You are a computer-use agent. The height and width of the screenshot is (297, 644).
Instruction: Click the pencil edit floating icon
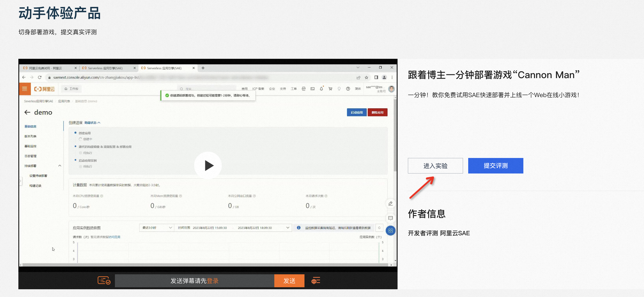tap(391, 204)
